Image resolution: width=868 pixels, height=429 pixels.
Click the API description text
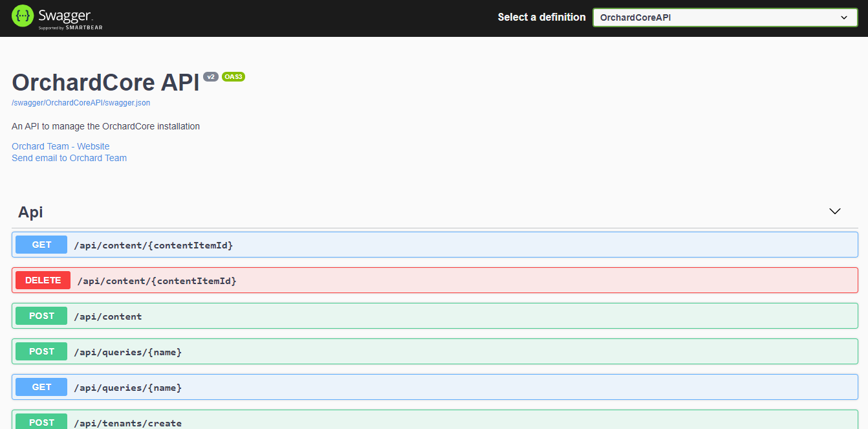(106, 126)
